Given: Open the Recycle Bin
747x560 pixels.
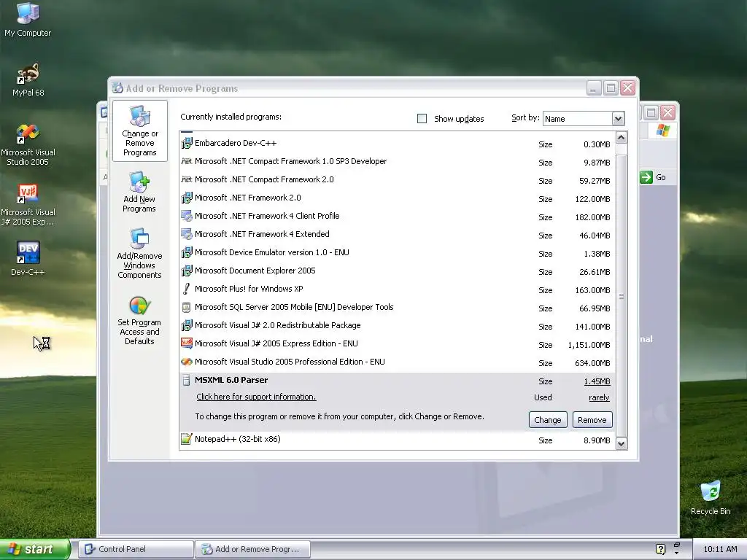Looking at the screenshot, I should (711, 498).
